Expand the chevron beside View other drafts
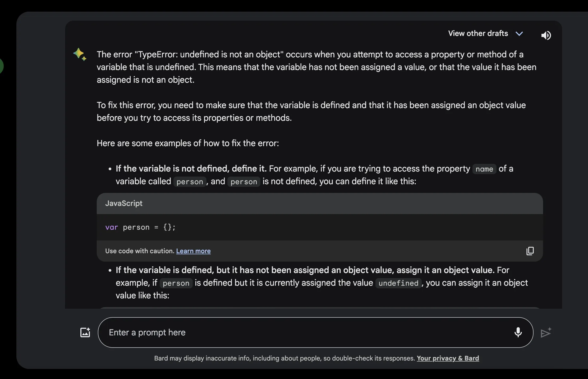 pos(519,34)
